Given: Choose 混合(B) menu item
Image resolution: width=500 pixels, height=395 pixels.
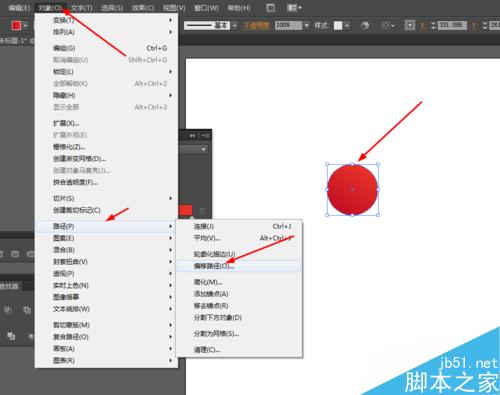Looking at the screenshot, I should point(106,250).
